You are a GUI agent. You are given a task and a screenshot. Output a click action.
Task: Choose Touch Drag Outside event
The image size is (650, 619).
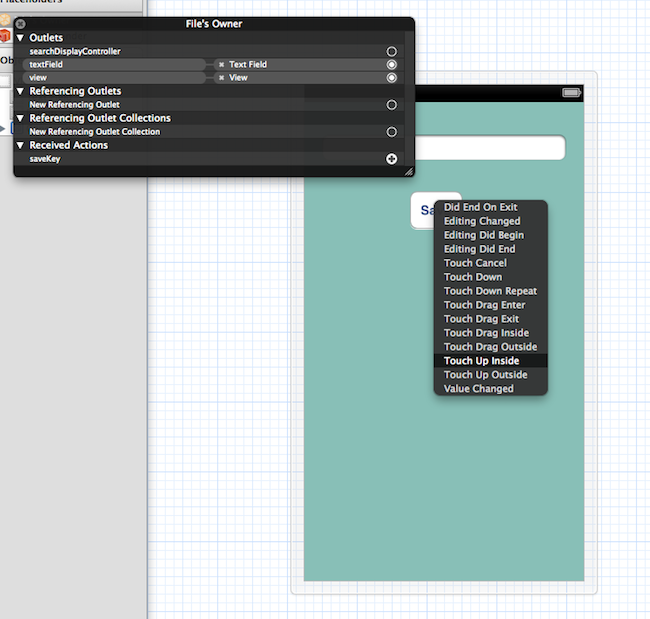click(x=490, y=347)
